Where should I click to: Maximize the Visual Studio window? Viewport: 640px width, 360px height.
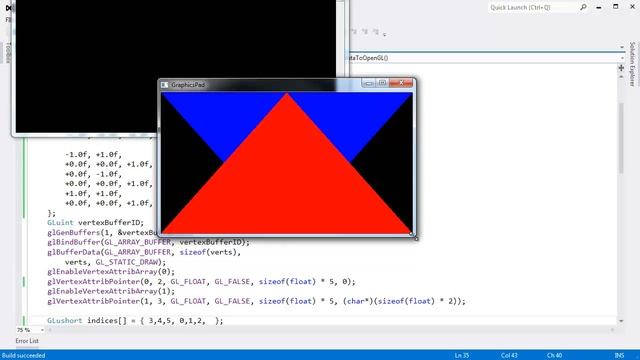616,7
